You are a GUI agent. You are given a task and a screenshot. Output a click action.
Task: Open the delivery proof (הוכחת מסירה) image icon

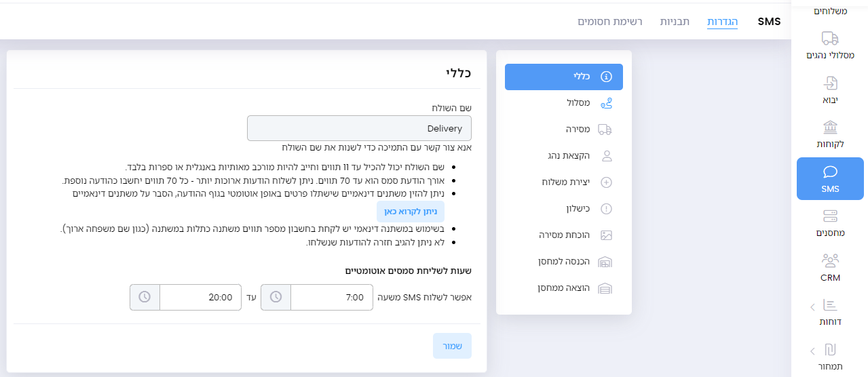click(607, 235)
